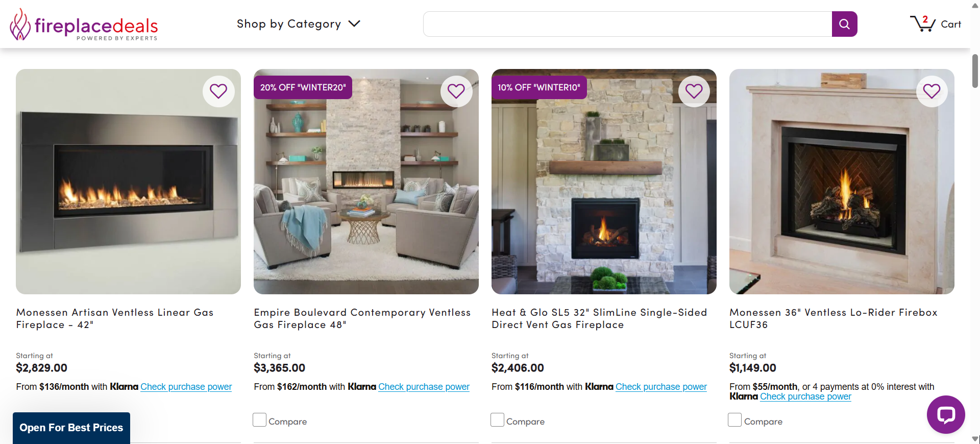Check Compare for Empire Boulevard fireplace
Screen dimensions: 980x444
point(260,420)
